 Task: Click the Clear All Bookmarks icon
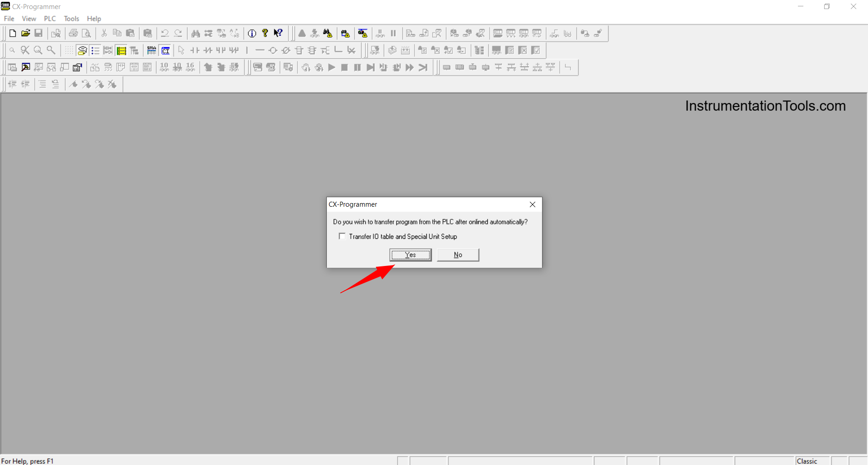(113, 84)
